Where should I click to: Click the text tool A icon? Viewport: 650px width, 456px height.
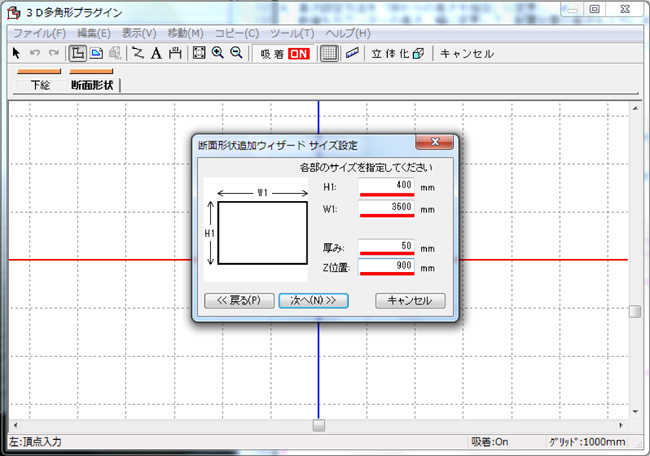point(156,53)
